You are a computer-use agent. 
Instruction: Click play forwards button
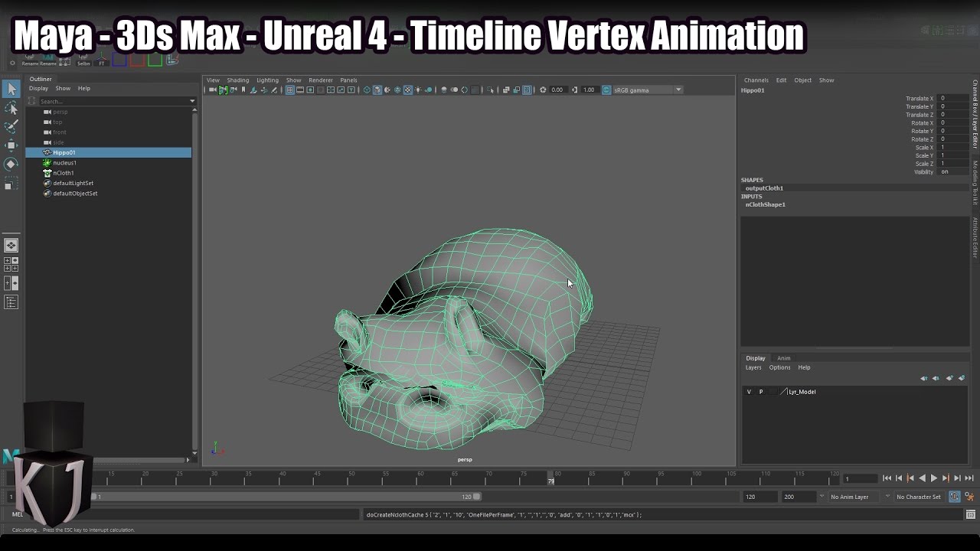click(x=934, y=478)
